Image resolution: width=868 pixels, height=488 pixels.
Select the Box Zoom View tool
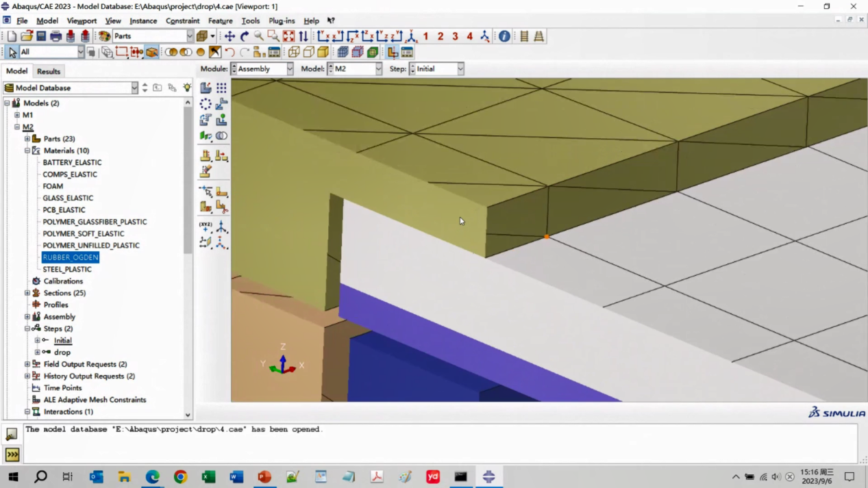pos(273,36)
